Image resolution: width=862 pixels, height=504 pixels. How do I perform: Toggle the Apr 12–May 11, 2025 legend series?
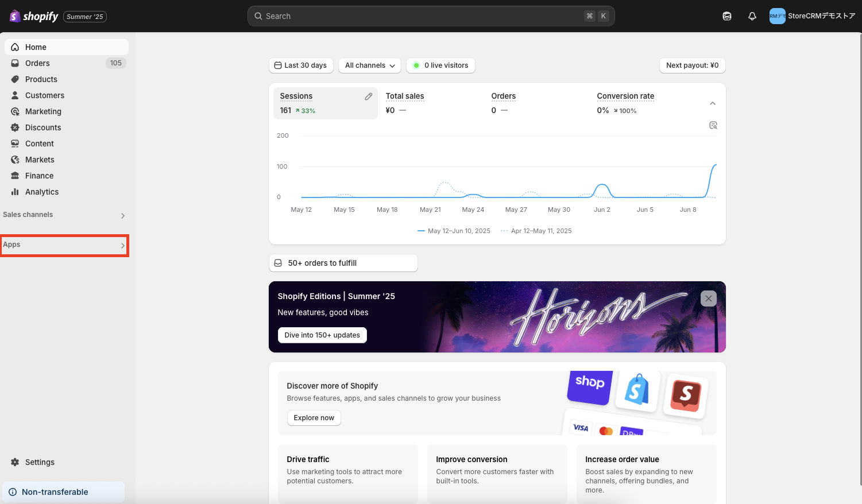(x=536, y=231)
